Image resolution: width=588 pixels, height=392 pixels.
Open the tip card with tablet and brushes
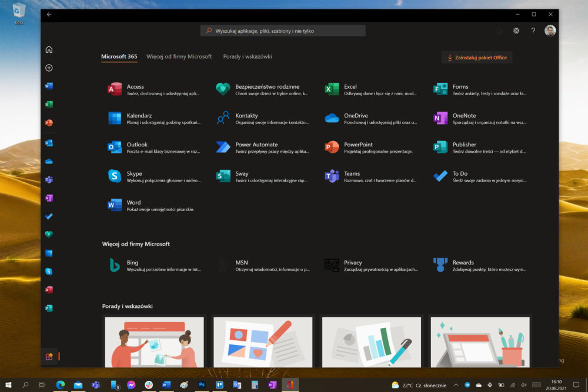[x=480, y=342]
